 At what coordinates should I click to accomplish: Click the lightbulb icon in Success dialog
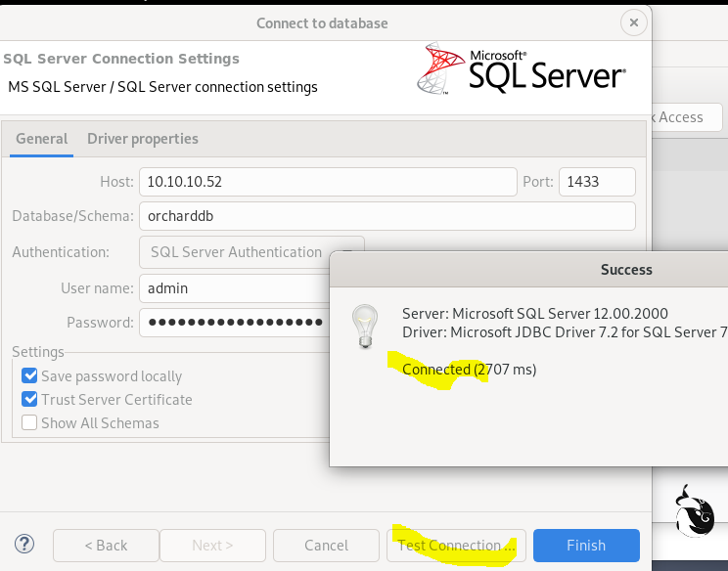[365, 327]
